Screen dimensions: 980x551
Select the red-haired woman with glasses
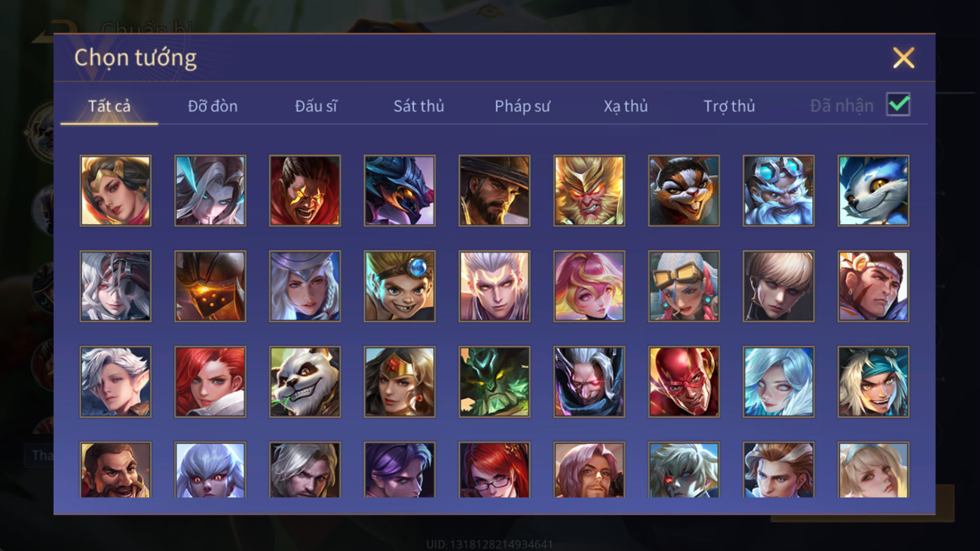494,470
